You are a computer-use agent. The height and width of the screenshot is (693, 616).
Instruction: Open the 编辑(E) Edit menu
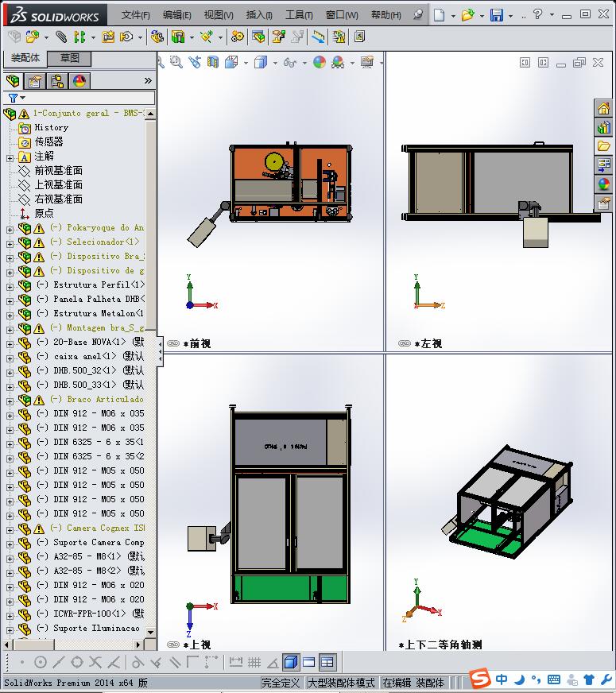click(176, 15)
